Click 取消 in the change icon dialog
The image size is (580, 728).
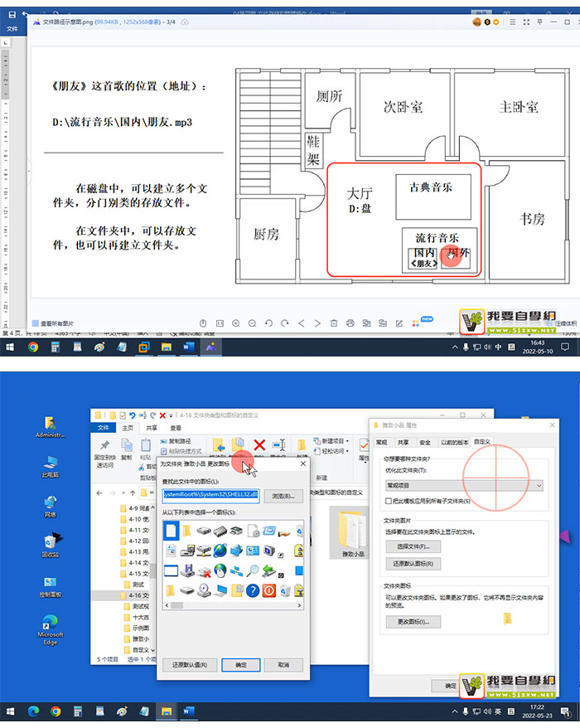pyautogui.click(x=283, y=665)
